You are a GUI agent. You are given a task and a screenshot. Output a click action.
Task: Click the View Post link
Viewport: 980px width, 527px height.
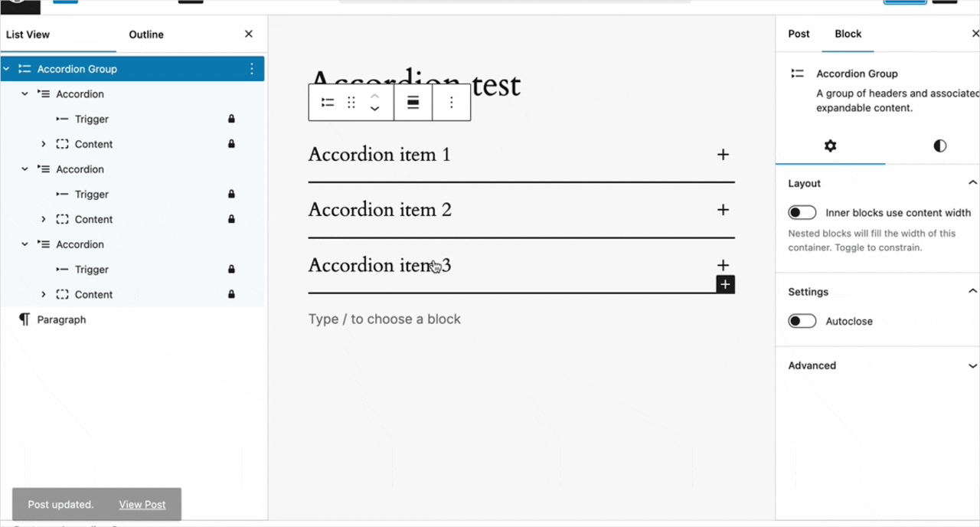click(142, 505)
